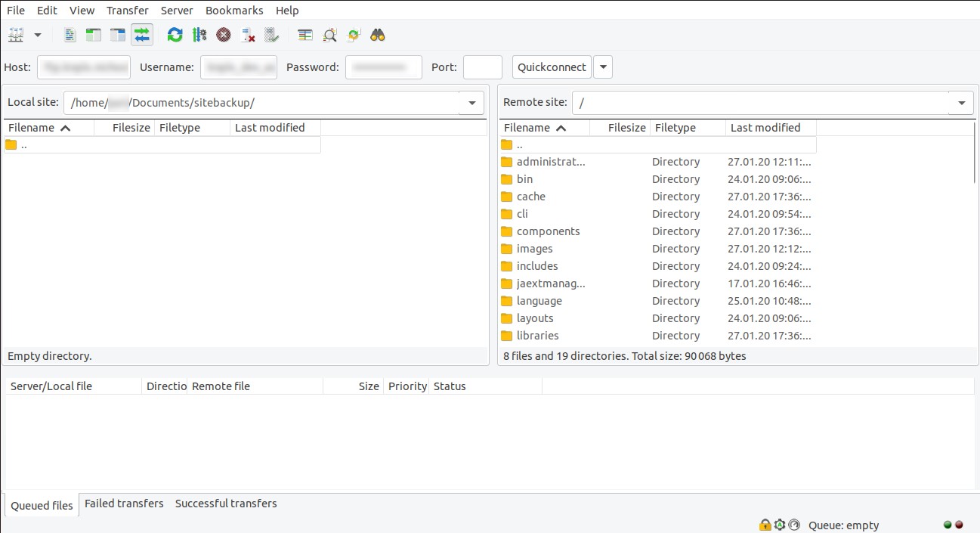980x533 pixels.
Task: Sort remote files by Filesize column
Action: tap(620, 128)
